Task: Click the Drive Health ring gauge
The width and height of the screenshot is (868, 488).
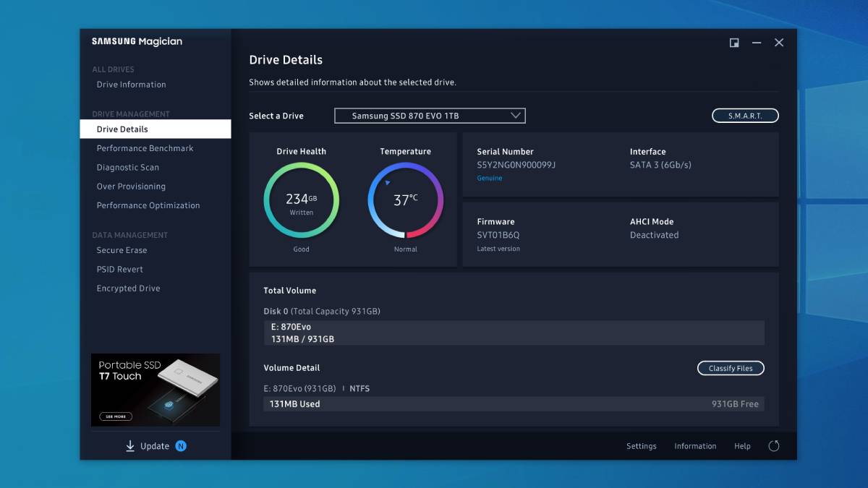Action: click(x=301, y=200)
